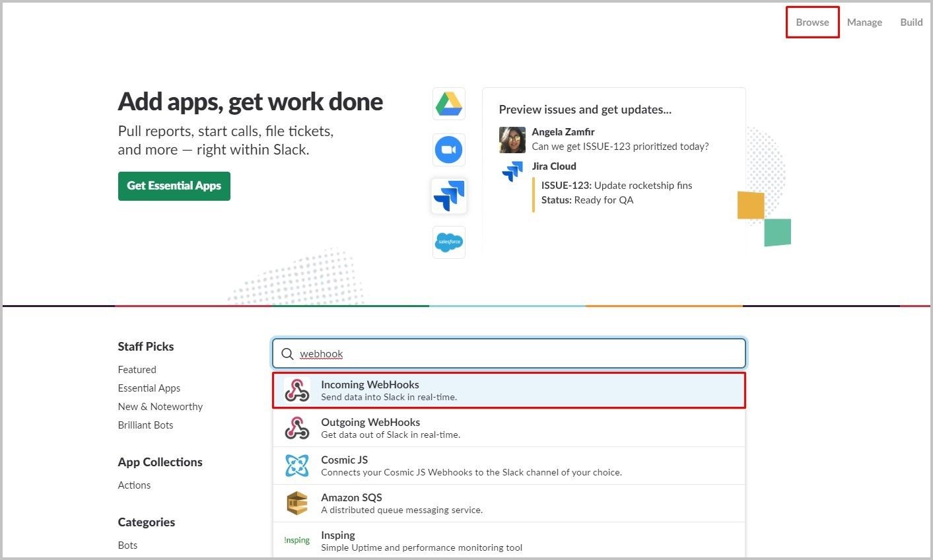Open the Bots category link

(128, 545)
